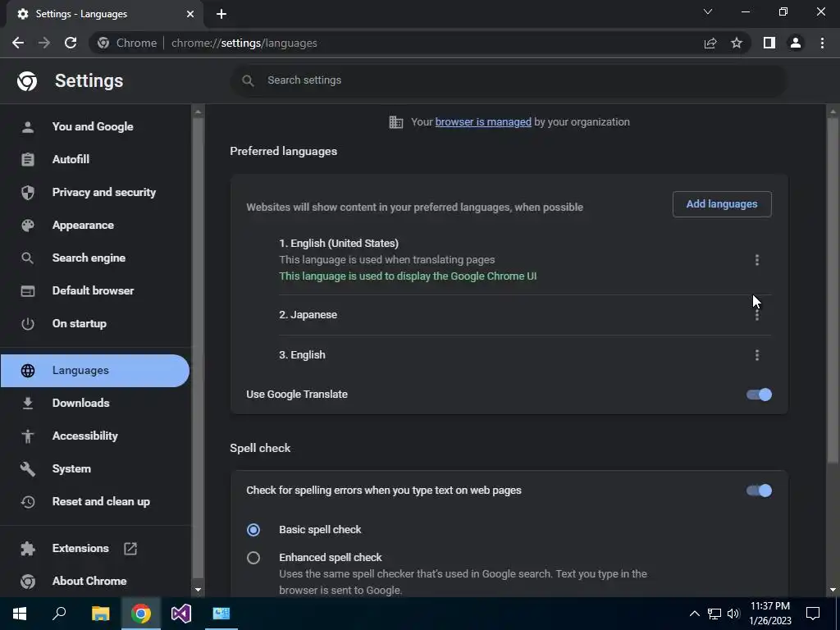Open Privacy and security settings
Viewport: 840px width, 630px height.
(x=95, y=192)
